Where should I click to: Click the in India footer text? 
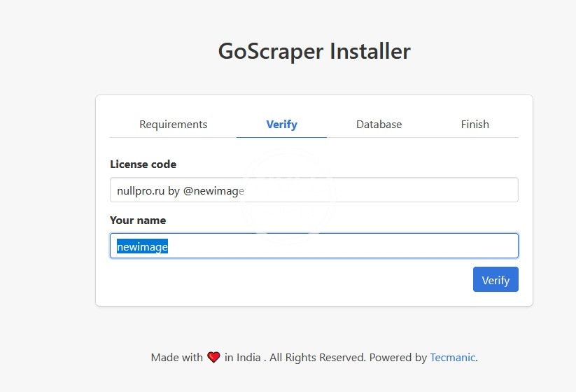242,358
